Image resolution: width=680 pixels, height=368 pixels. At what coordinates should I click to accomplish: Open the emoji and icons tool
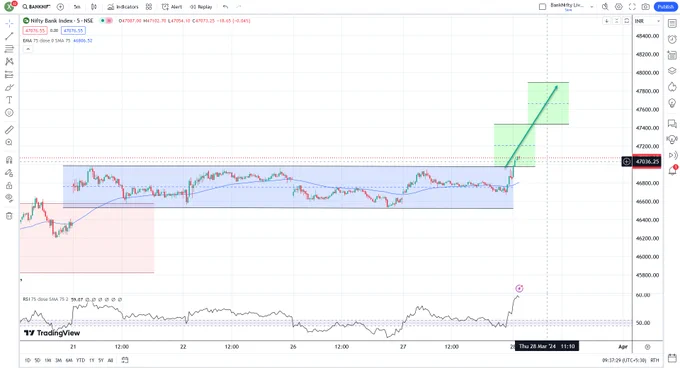point(9,113)
